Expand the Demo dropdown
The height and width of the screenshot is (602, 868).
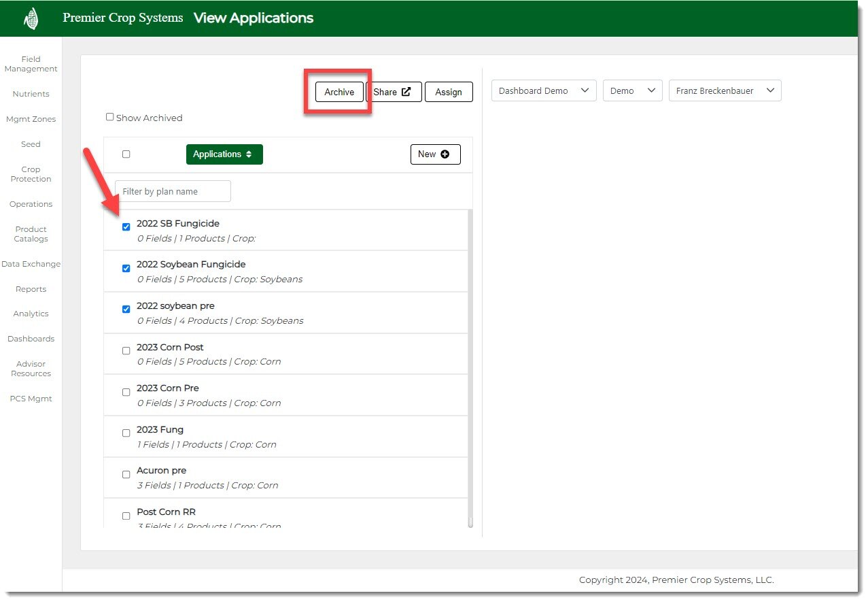click(632, 90)
